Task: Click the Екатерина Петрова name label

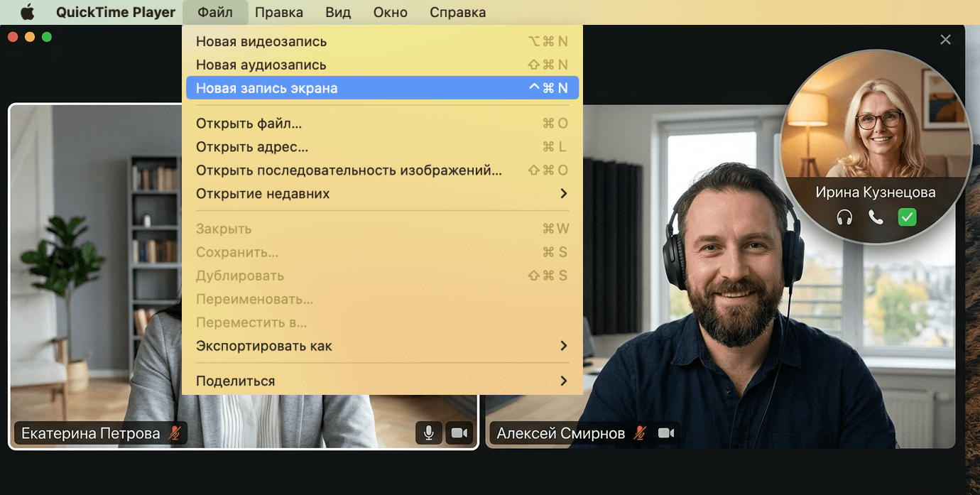Action: click(x=91, y=433)
